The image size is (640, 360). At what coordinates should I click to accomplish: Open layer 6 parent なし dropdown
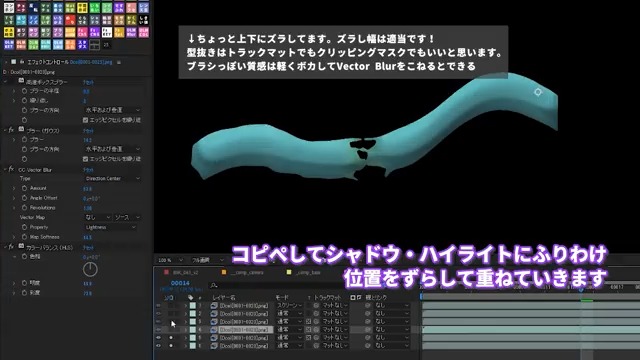(x=391, y=346)
